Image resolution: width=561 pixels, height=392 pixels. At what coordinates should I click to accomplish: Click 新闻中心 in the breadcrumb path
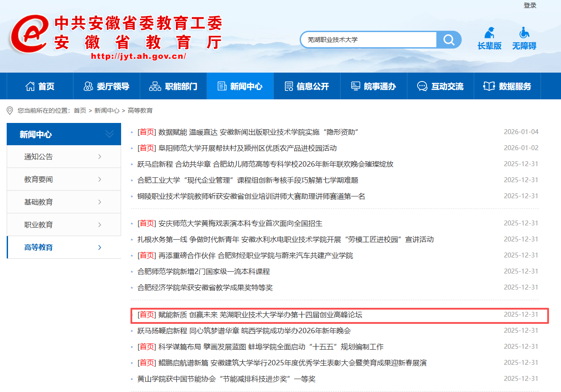click(107, 110)
